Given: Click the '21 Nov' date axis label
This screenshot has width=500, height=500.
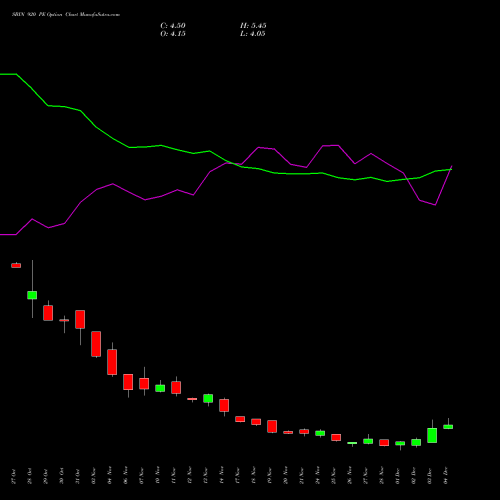Looking at the screenshot, I should pyautogui.click(x=302, y=476).
